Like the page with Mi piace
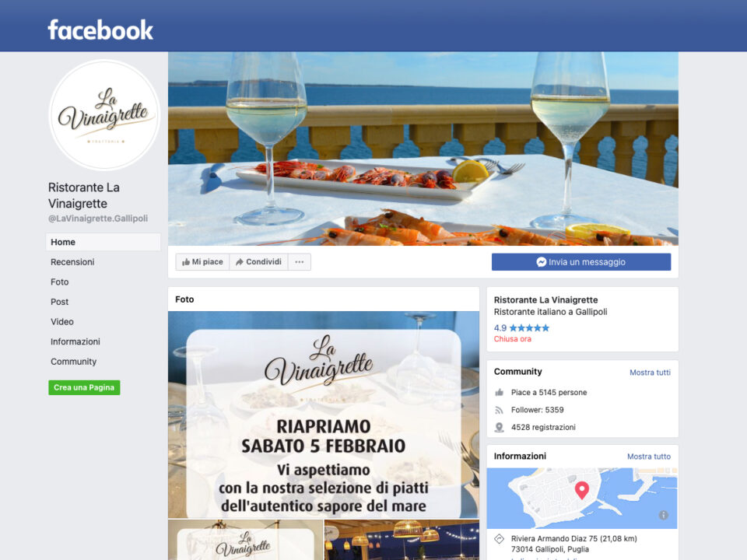Image resolution: width=747 pixels, height=560 pixels. click(202, 262)
